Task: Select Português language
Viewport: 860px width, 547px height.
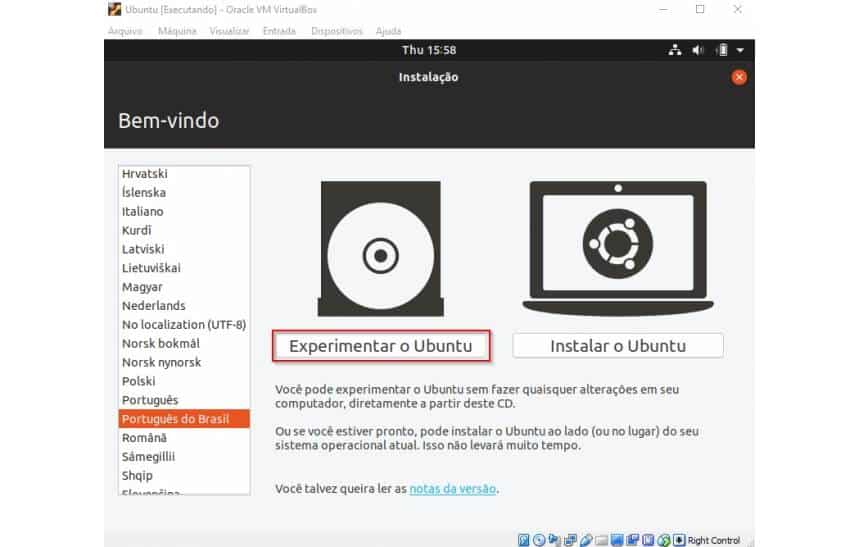Action: click(184, 400)
